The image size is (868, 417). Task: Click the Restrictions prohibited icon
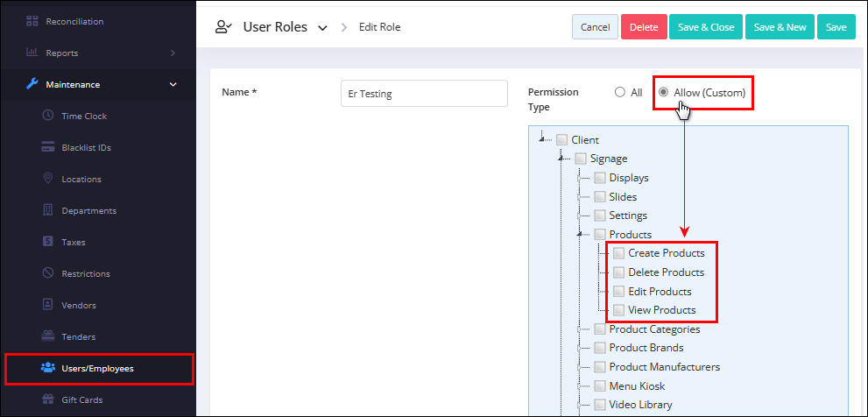[x=48, y=273]
